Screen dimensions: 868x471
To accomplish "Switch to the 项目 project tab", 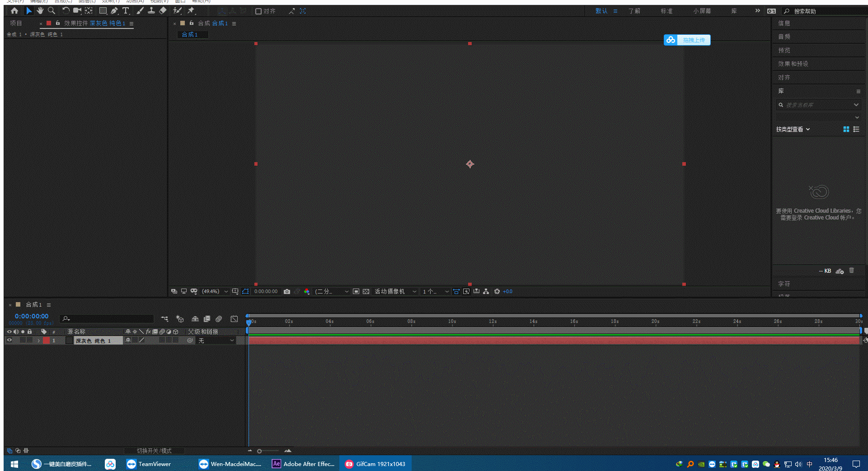I will (x=16, y=23).
